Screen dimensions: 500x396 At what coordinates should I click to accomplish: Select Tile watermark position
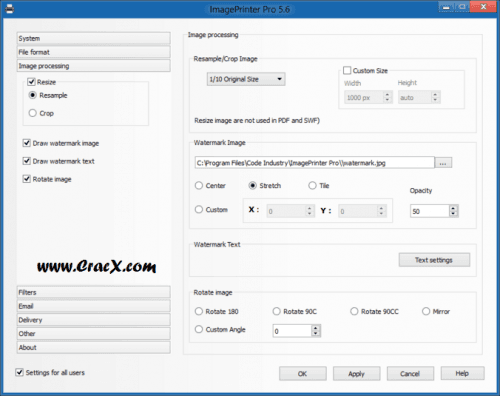click(312, 185)
